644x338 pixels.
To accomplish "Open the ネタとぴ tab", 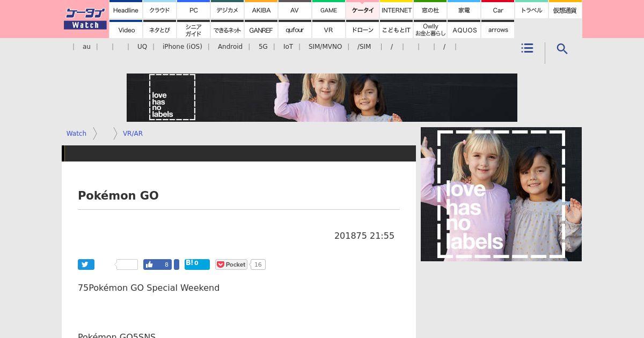I will [x=159, y=30].
